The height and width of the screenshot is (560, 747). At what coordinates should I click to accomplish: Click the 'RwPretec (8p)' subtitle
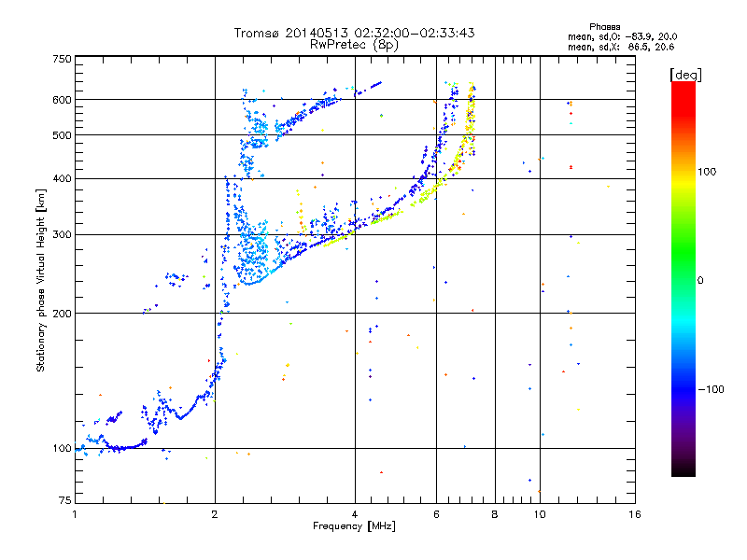tap(354, 45)
